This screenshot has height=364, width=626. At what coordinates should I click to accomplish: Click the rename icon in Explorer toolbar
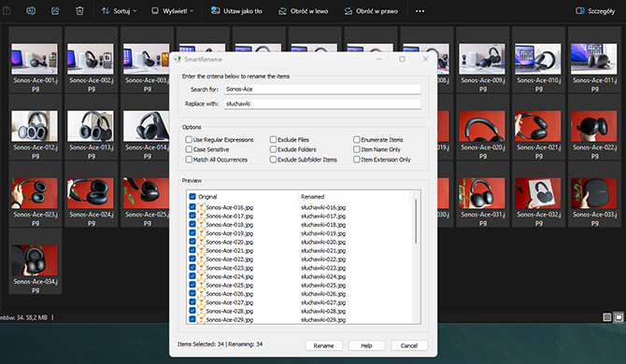31,11
